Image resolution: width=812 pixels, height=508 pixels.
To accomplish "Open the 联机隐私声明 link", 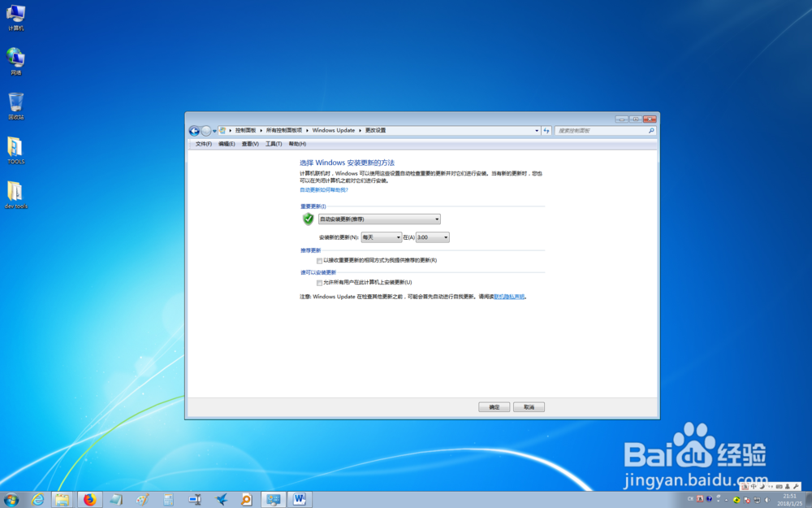I will pos(510,297).
